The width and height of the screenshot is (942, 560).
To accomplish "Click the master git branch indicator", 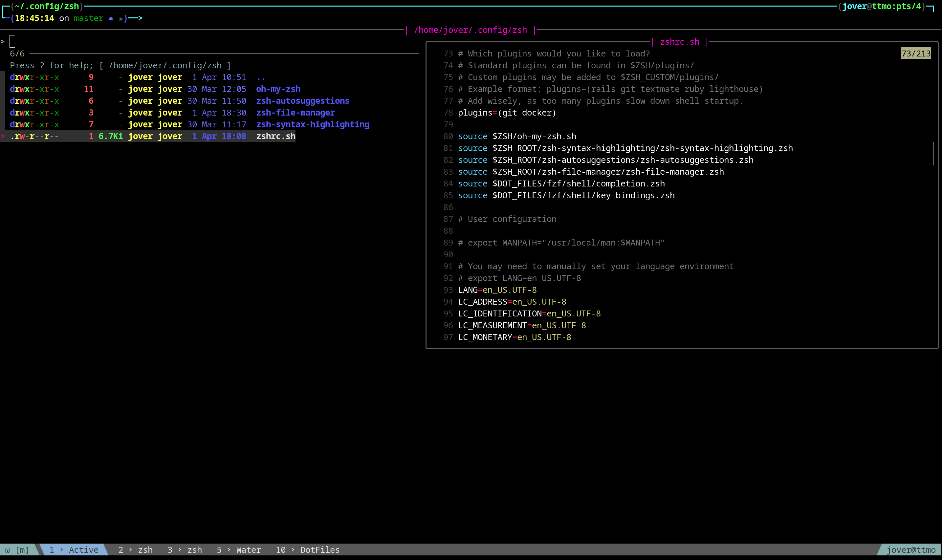I will click(88, 18).
